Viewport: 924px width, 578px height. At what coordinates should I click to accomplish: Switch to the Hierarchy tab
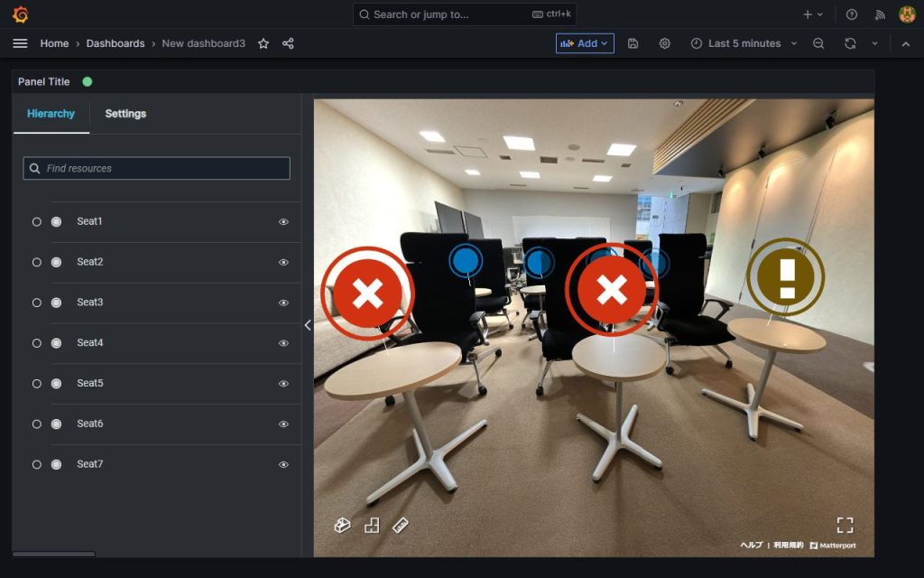(x=51, y=114)
